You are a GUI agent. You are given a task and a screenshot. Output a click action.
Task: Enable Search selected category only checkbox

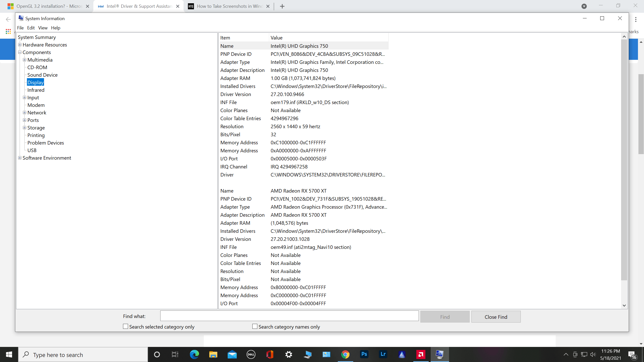point(125,326)
